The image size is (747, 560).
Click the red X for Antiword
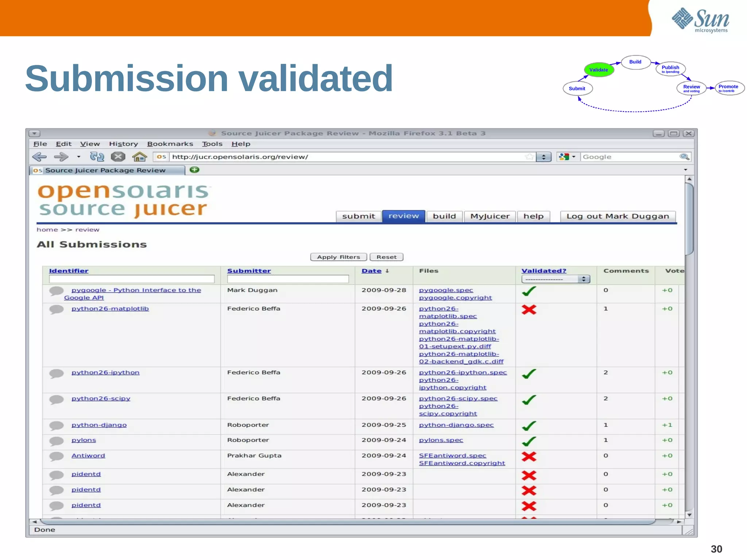click(529, 457)
